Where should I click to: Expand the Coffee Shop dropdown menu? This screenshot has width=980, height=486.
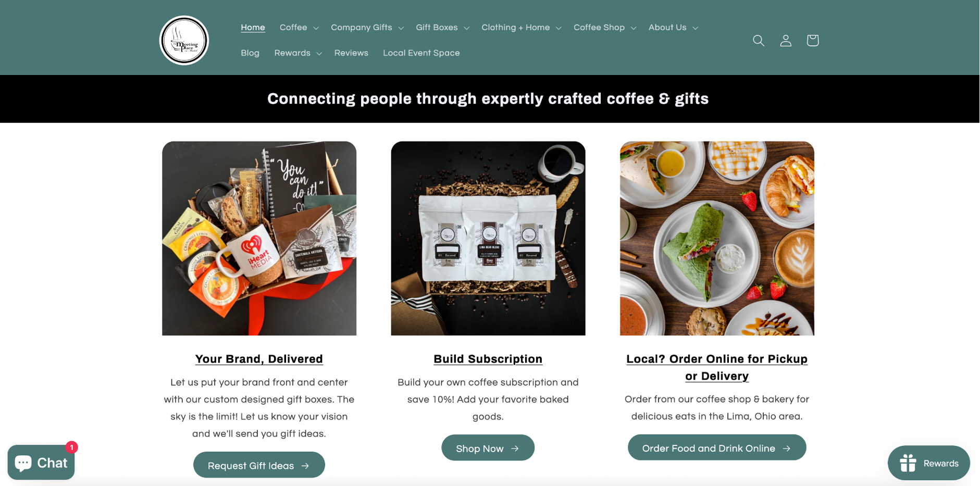605,28
